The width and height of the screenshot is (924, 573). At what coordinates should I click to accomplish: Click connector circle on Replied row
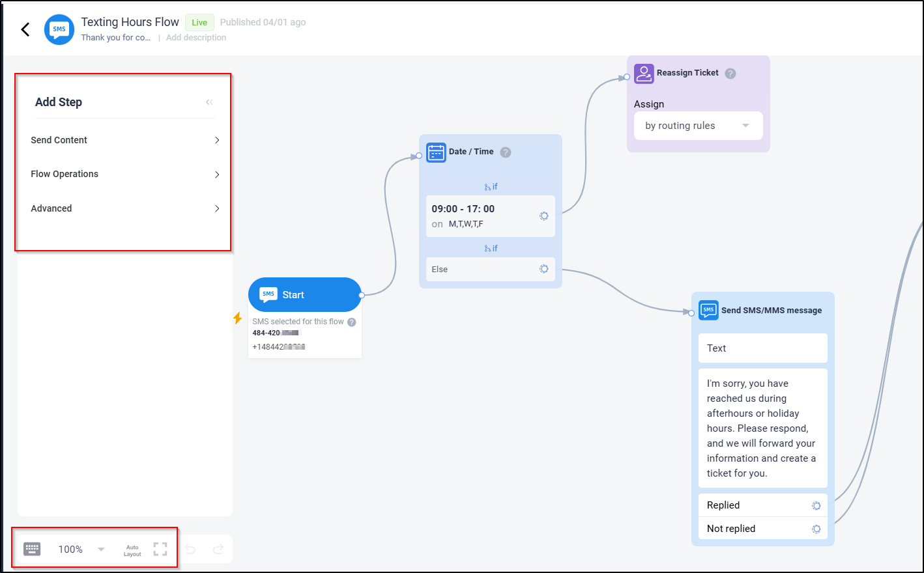click(816, 506)
